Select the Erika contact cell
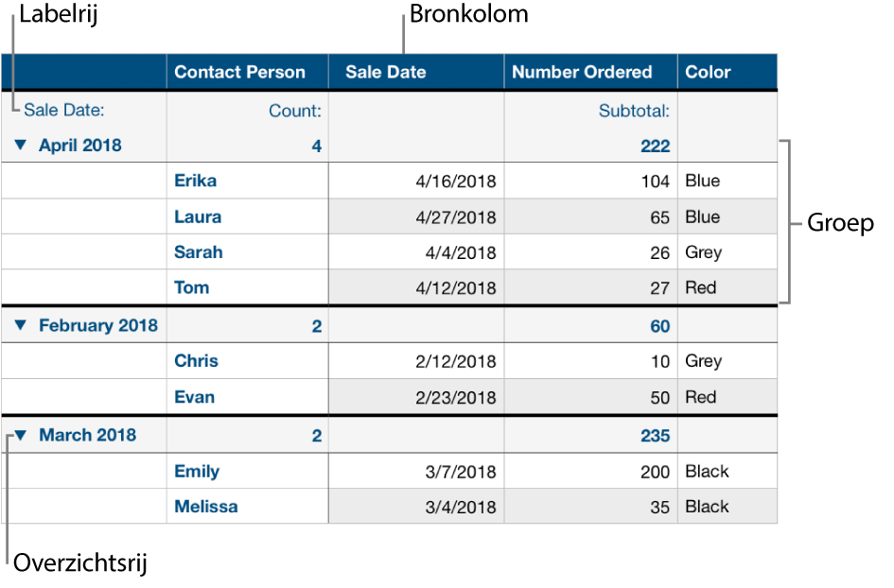894x588 pixels. [x=196, y=181]
